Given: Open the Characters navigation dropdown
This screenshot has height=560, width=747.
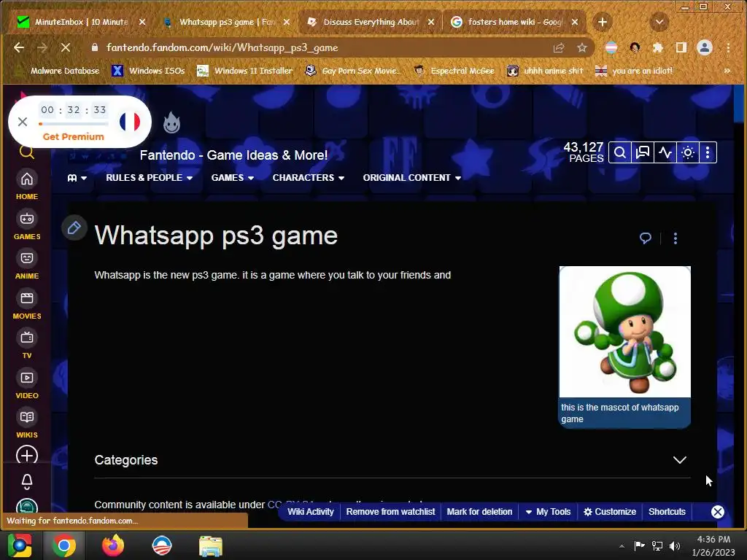Looking at the screenshot, I should [309, 178].
